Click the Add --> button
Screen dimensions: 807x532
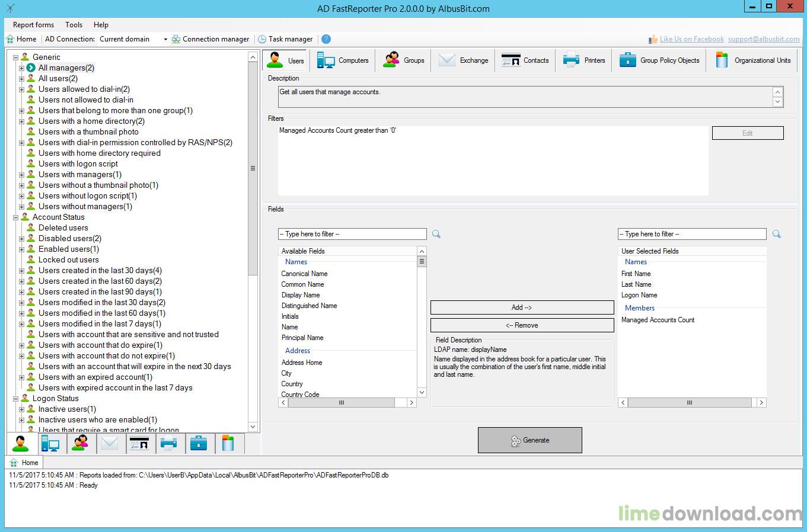coord(522,307)
